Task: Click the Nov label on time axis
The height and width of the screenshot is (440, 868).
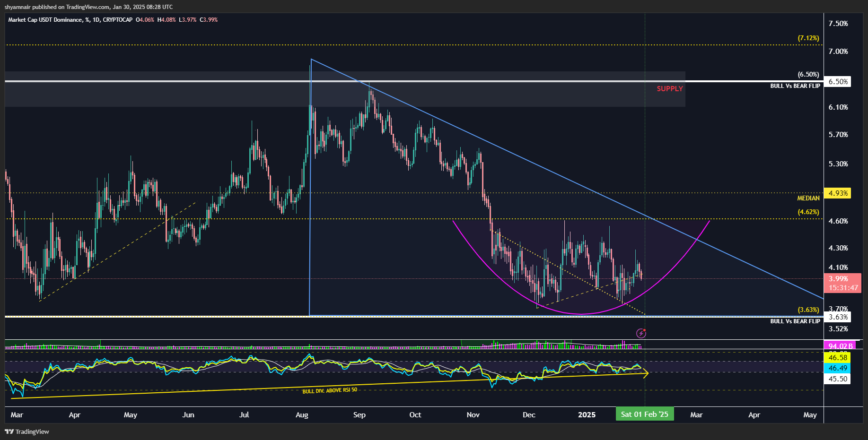Action: pos(473,415)
